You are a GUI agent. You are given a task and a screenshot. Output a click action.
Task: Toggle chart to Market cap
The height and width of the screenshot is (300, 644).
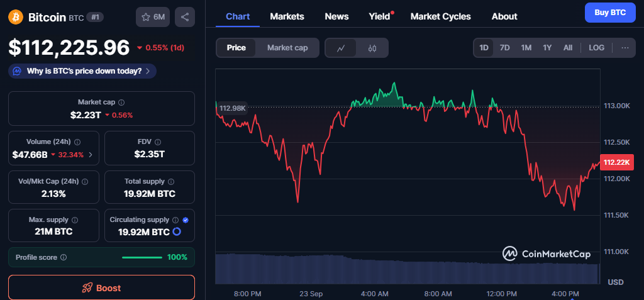[287, 48]
